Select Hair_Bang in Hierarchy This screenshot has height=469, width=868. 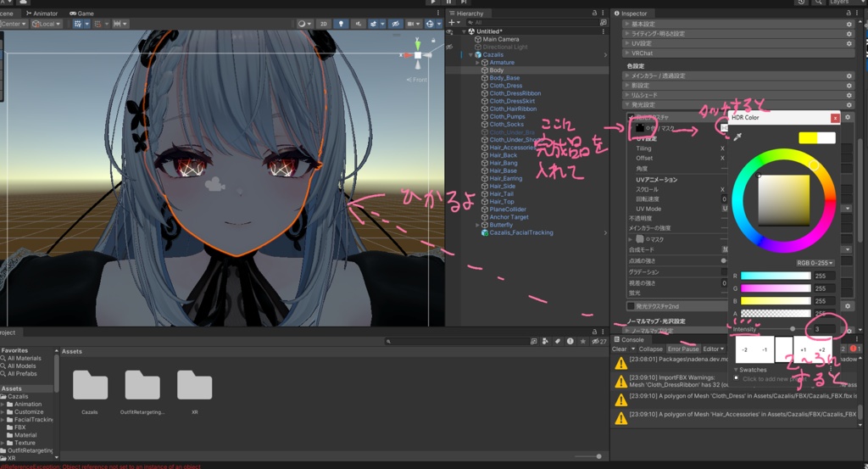[504, 163]
